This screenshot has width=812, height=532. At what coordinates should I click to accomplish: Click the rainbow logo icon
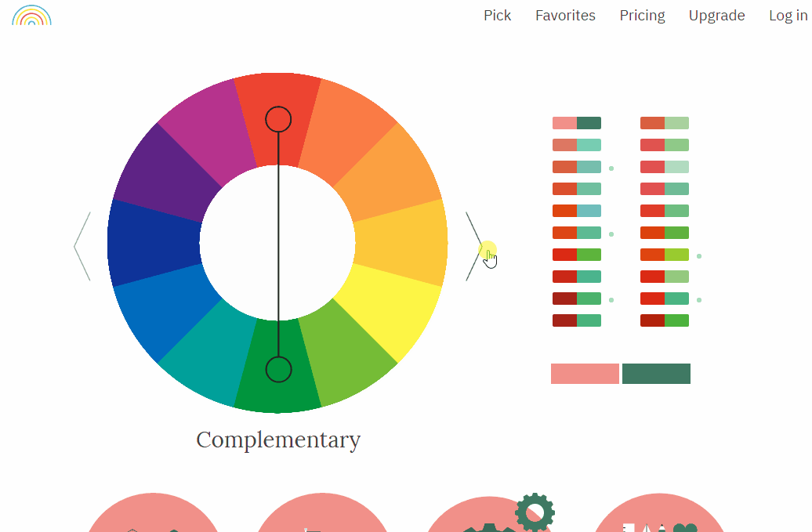point(32,15)
